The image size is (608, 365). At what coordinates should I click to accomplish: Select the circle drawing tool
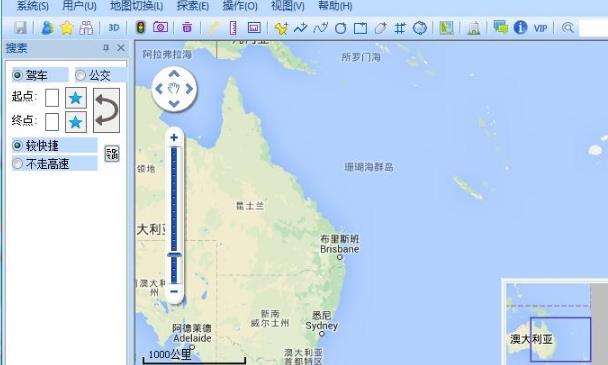tap(340, 28)
